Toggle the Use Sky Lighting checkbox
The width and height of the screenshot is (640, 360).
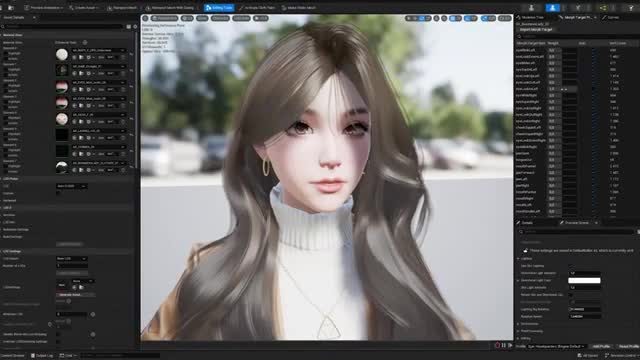[x=571, y=266]
